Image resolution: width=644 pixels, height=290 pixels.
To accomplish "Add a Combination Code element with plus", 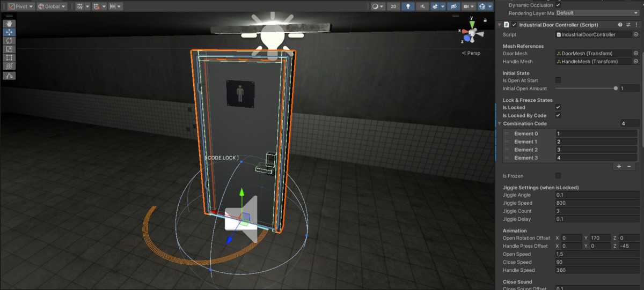I will coord(619,167).
